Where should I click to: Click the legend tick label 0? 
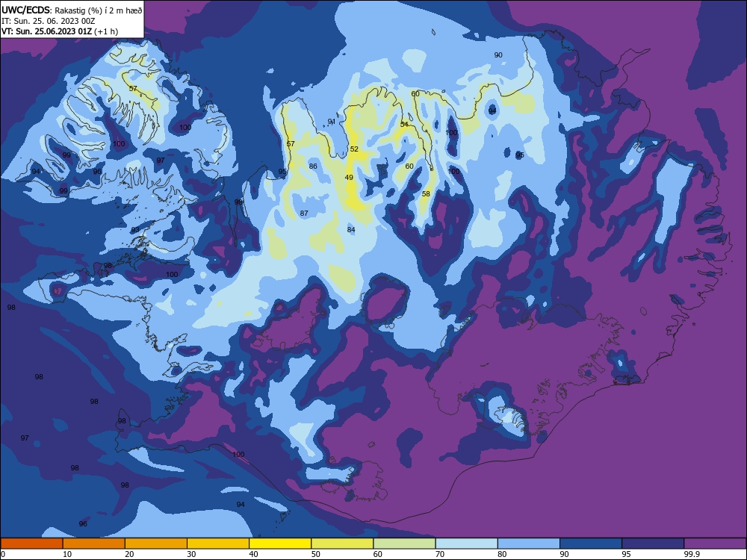(3, 554)
